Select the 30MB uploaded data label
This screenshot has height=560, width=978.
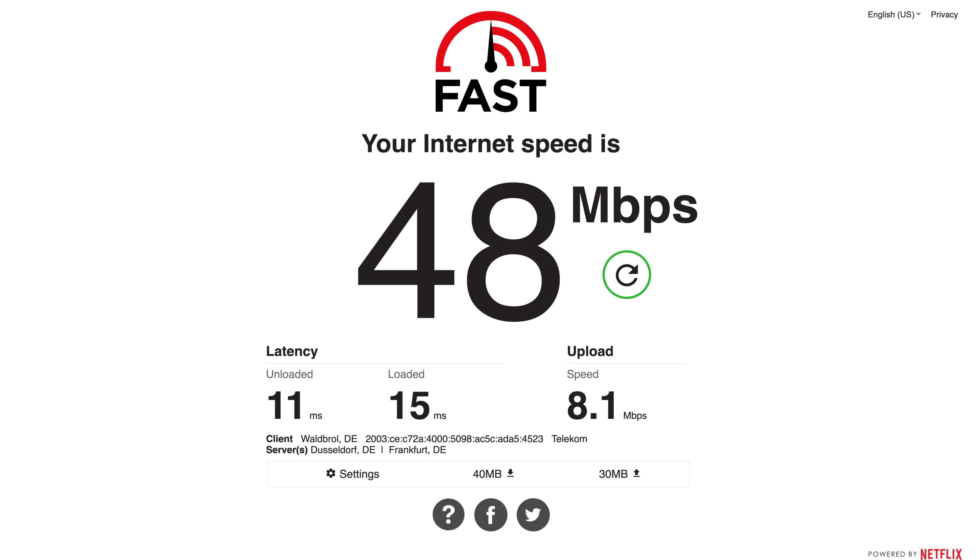pos(613,474)
